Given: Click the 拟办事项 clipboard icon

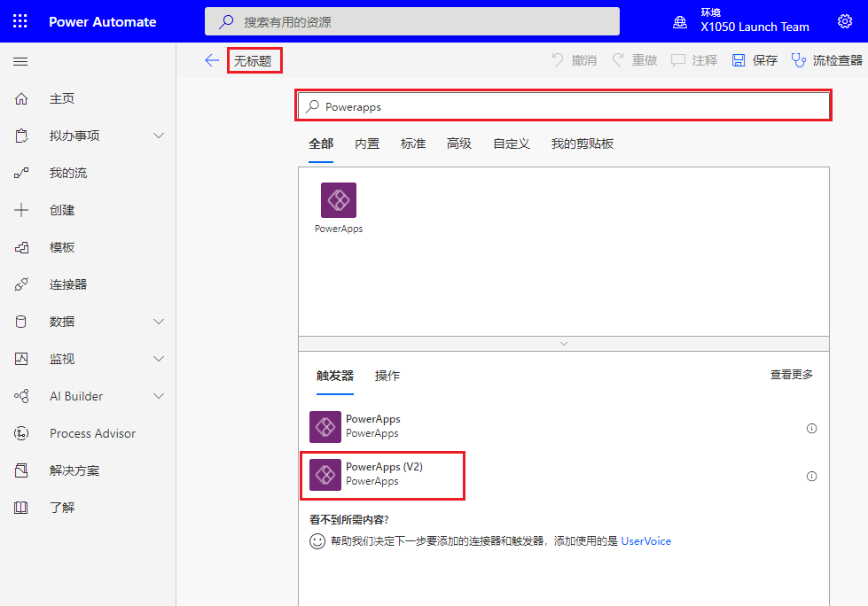Looking at the screenshot, I should pos(21,136).
